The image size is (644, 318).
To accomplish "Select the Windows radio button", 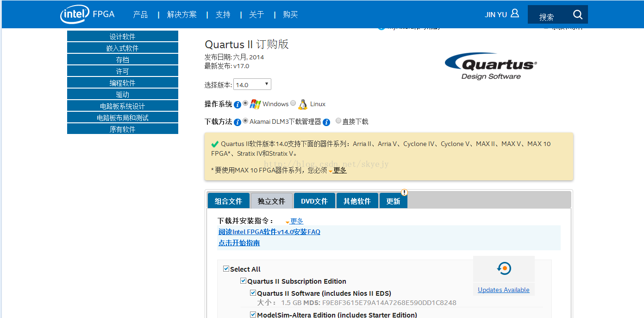I will pos(245,103).
